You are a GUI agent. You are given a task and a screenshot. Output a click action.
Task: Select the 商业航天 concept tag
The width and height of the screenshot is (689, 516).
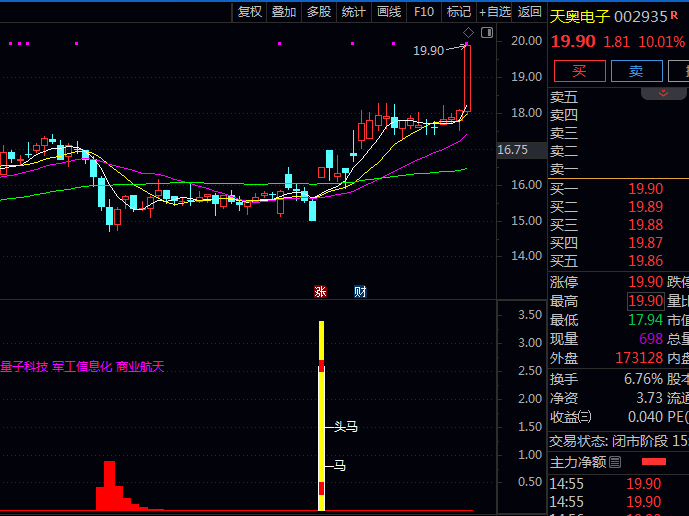pos(140,367)
